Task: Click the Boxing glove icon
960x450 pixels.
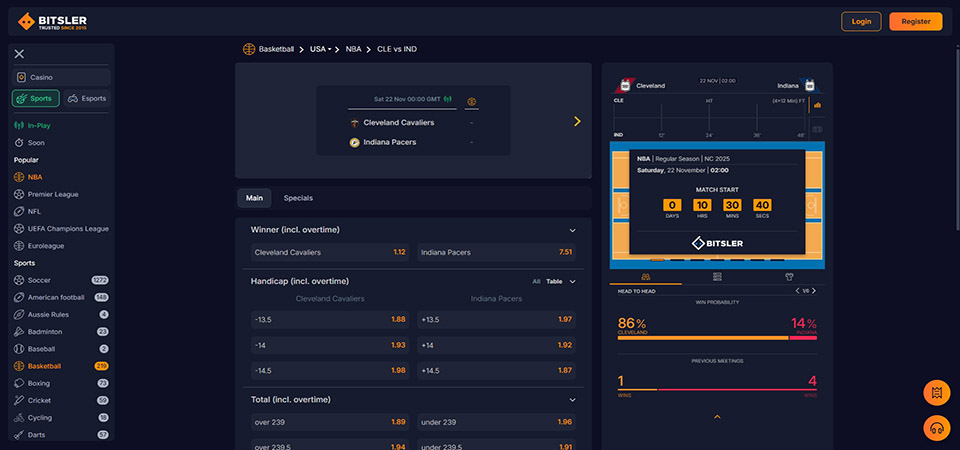Action: click(x=19, y=383)
